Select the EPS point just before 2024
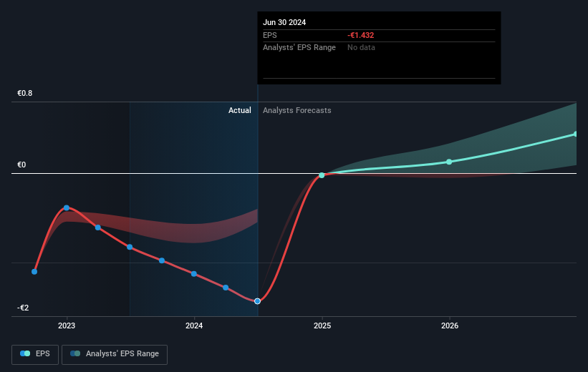Image resolution: width=588 pixels, height=372 pixels. tap(162, 260)
